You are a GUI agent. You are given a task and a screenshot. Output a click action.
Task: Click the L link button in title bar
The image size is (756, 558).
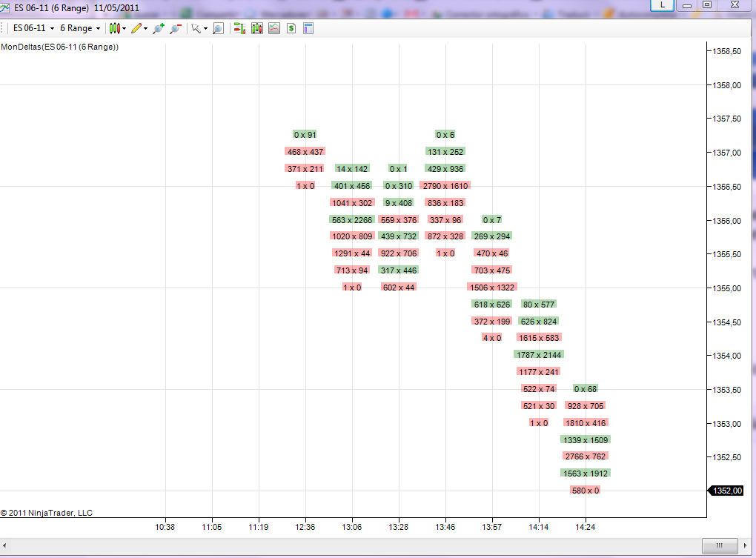pyautogui.click(x=662, y=5)
